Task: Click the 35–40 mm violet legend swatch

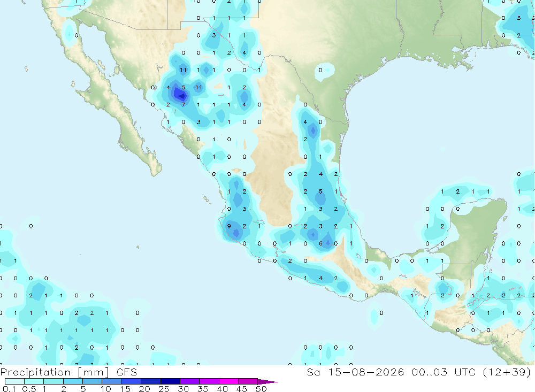Action: (209, 381)
